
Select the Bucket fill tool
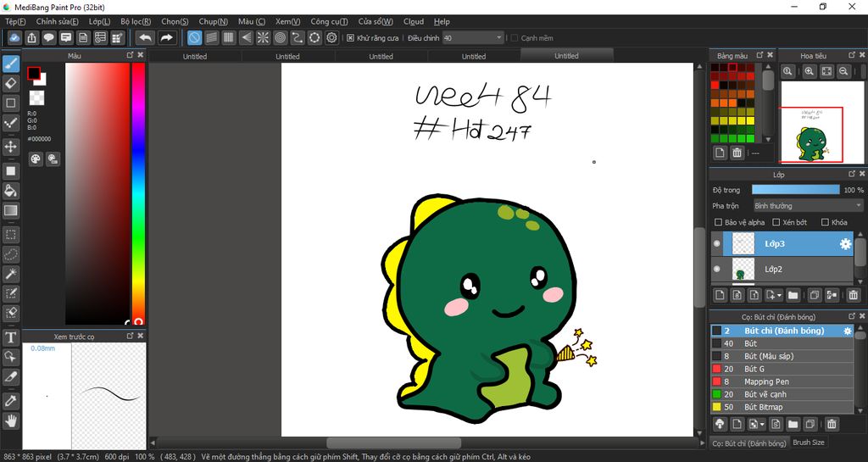pyautogui.click(x=10, y=191)
